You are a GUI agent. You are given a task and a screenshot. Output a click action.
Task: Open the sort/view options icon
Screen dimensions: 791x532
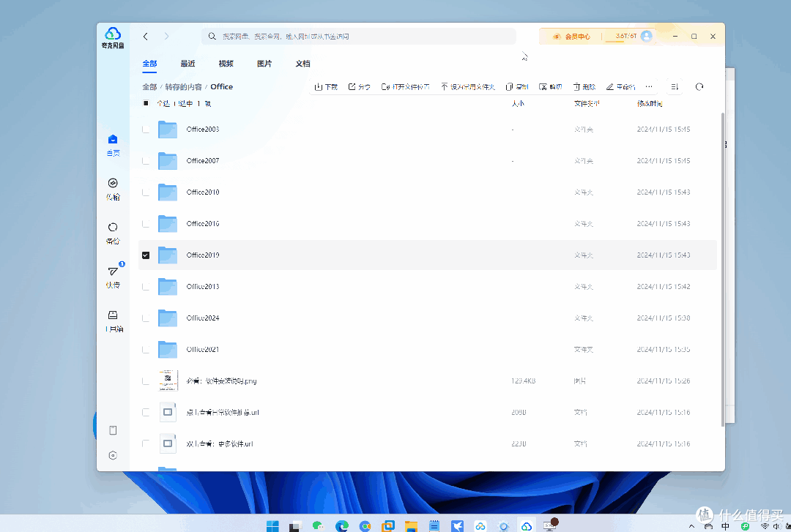coord(675,87)
